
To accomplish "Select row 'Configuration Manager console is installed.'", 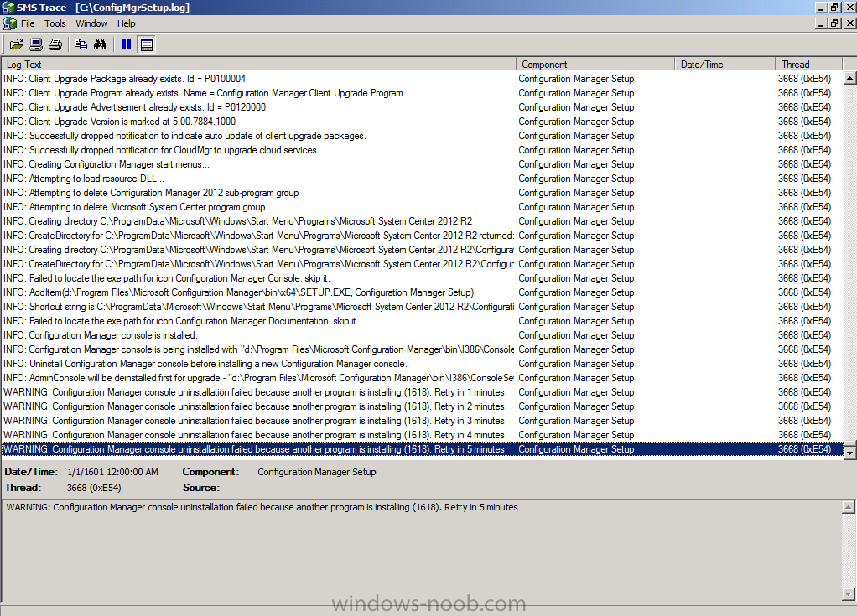I will coord(422,334).
